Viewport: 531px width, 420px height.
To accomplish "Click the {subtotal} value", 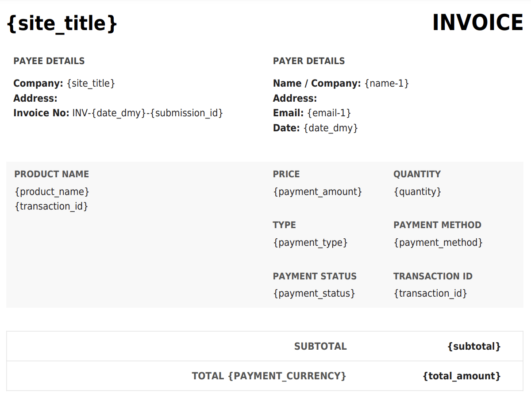I will coord(474,346).
